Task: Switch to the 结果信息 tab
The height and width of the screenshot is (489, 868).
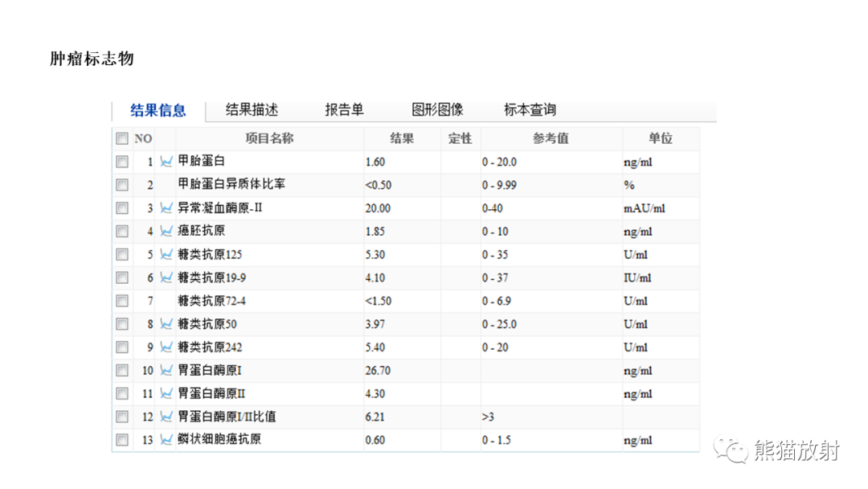Action: [x=158, y=110]
